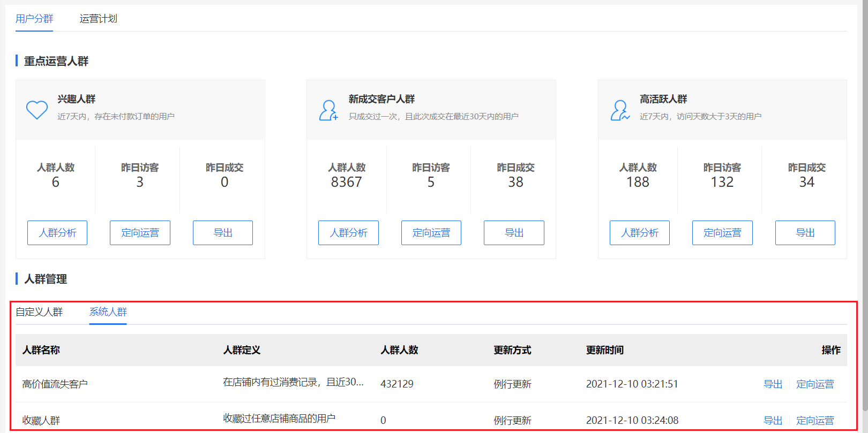The height and width of the screenshot is (433, 868).
Task: Click 导出 link in 收藏人群 row
Action: tap(773, 421)
